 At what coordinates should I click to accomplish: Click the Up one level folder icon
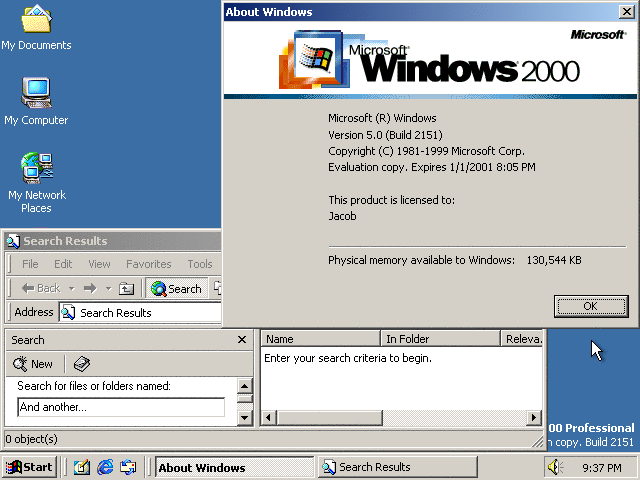[127, 289]
